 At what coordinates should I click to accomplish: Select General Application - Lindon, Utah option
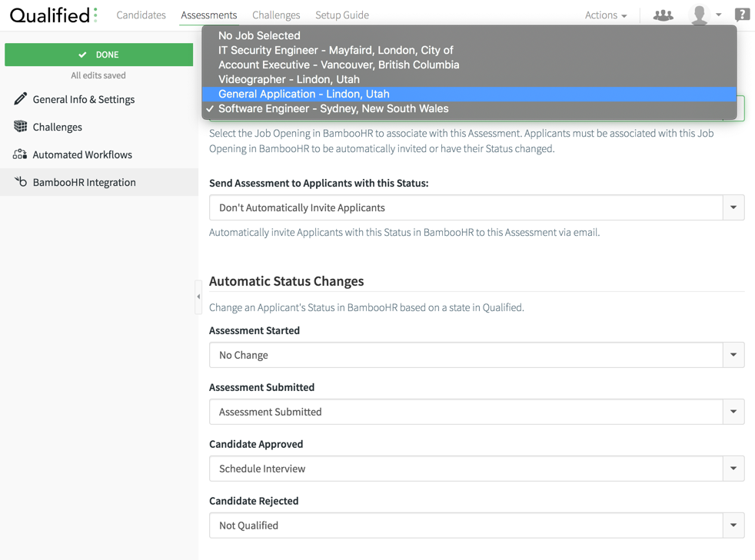(x=304, y=94)
